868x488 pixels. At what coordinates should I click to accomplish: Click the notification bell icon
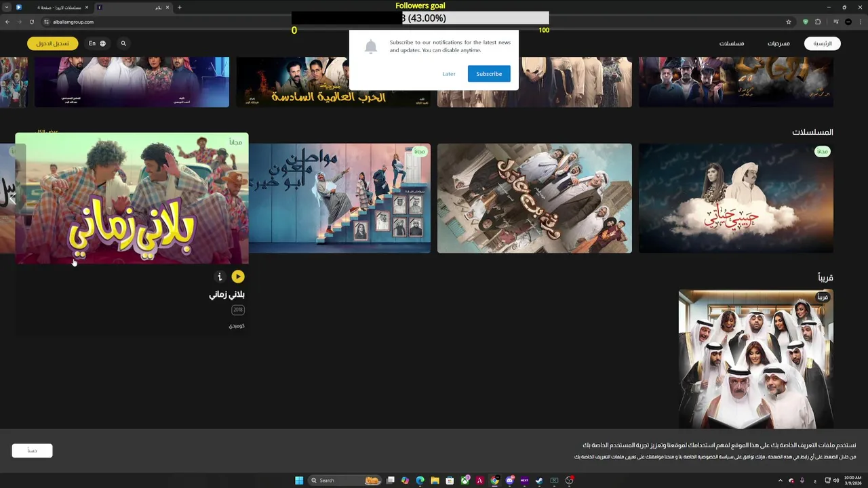coord(370,47)
